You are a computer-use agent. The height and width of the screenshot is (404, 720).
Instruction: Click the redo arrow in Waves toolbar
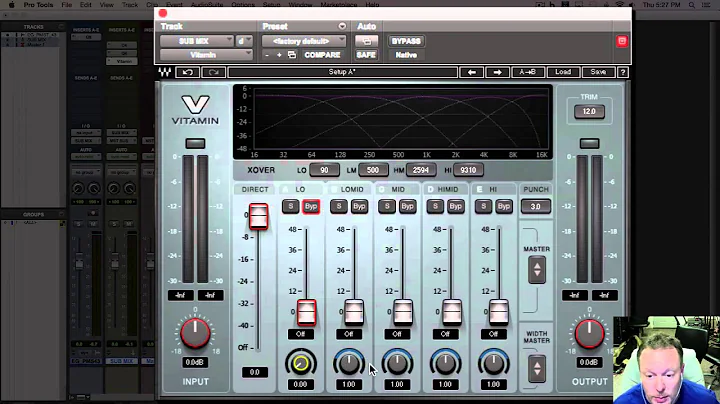coord(214,72)
